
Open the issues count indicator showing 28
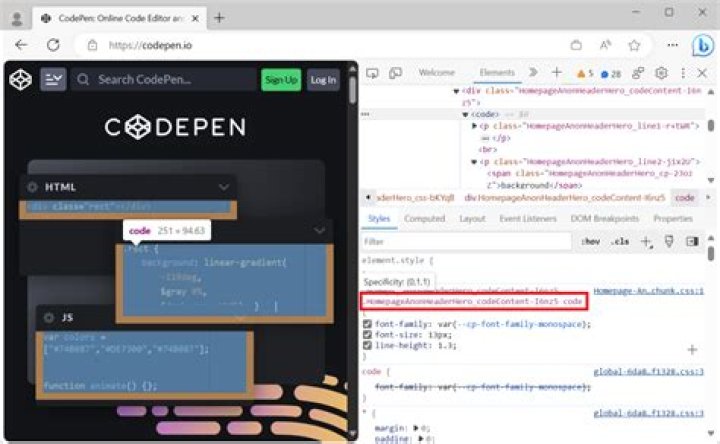pyautogui.click(x=611, y=73)
